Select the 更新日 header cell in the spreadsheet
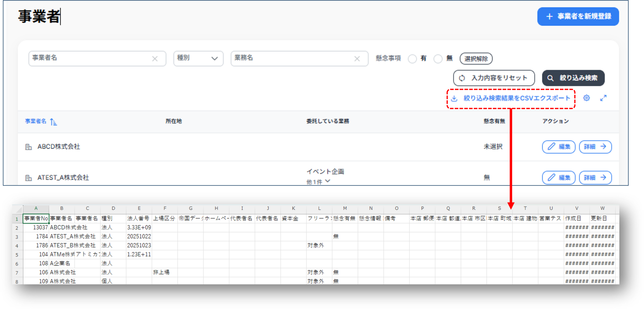 pyautogui.click(x=602, y=218)
